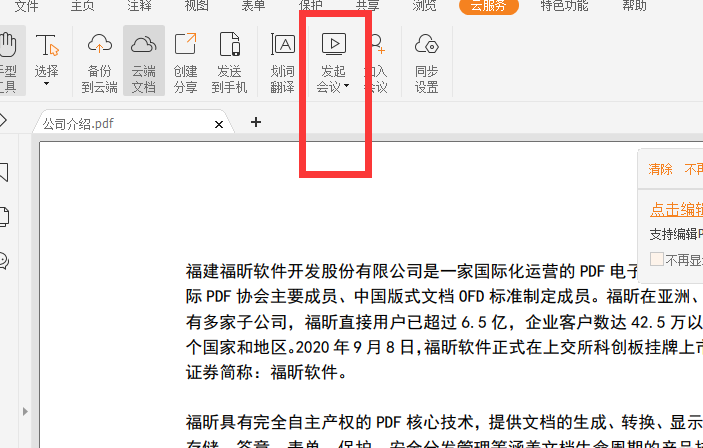Open the 文件 menu
The width and height of the screenshot is (703, 448).
[26, 5]
